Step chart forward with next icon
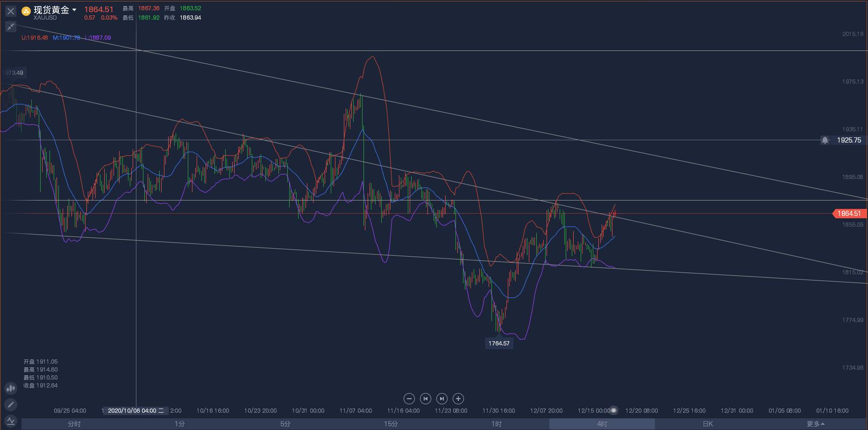The height and width of the screenshot is (430, 868). [442, 399]
